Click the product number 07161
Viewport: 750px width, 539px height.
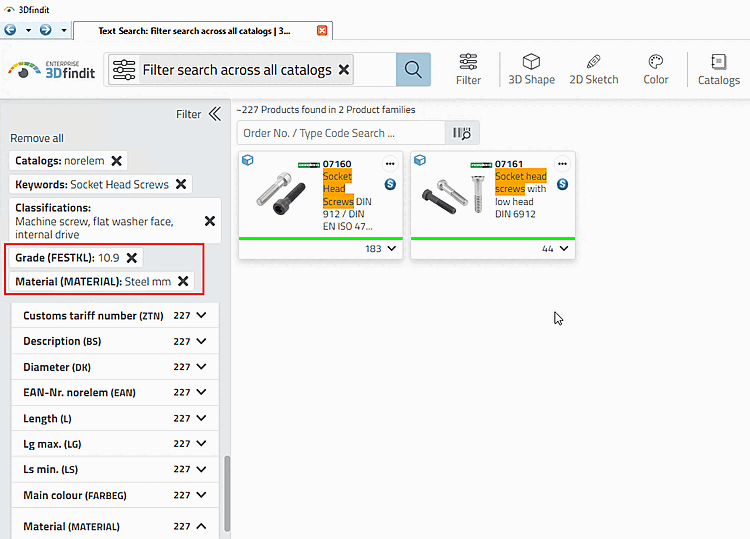tap(509, 164)
